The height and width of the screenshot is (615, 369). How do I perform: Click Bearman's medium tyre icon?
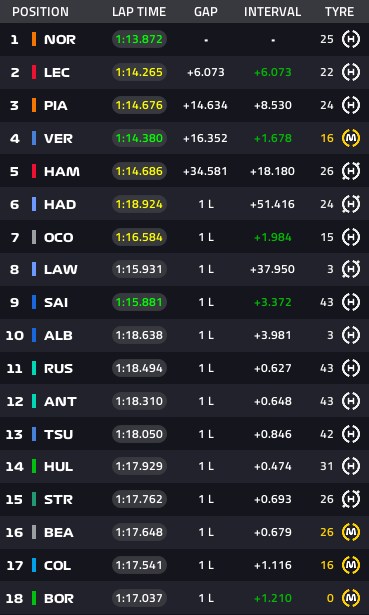(x=351, y=532)
